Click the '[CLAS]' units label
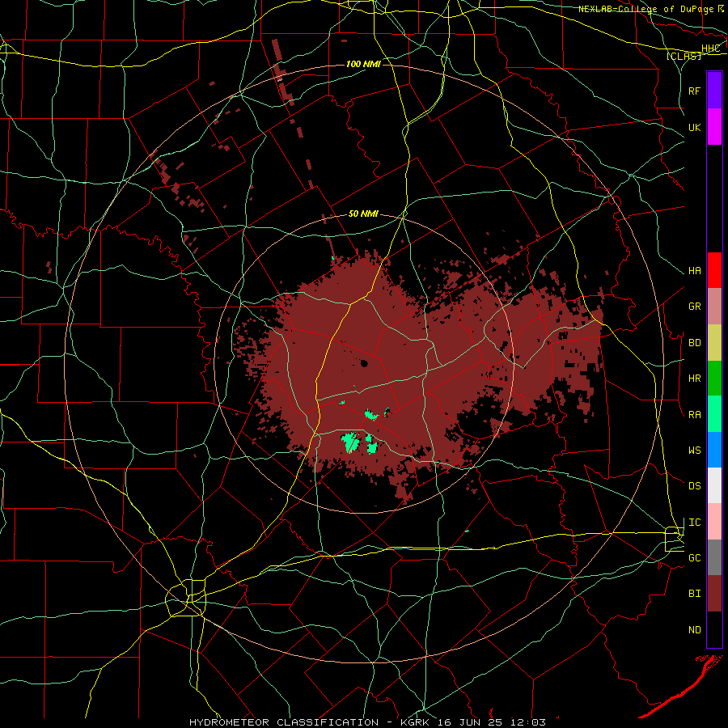 684,56
